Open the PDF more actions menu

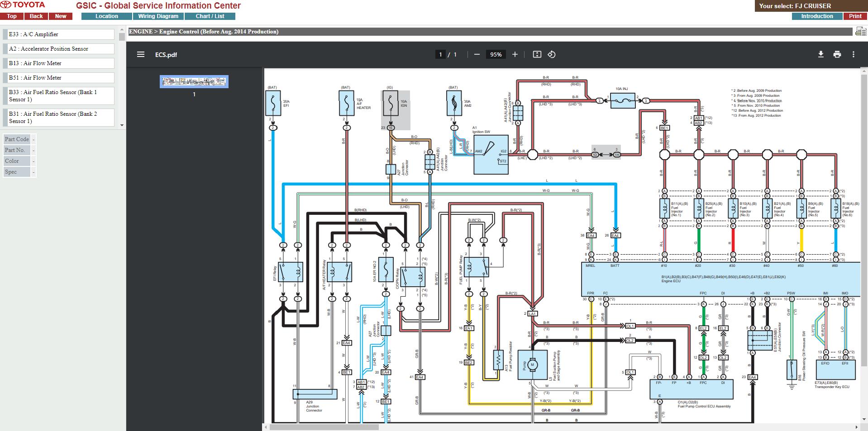[x=853, y=54]
